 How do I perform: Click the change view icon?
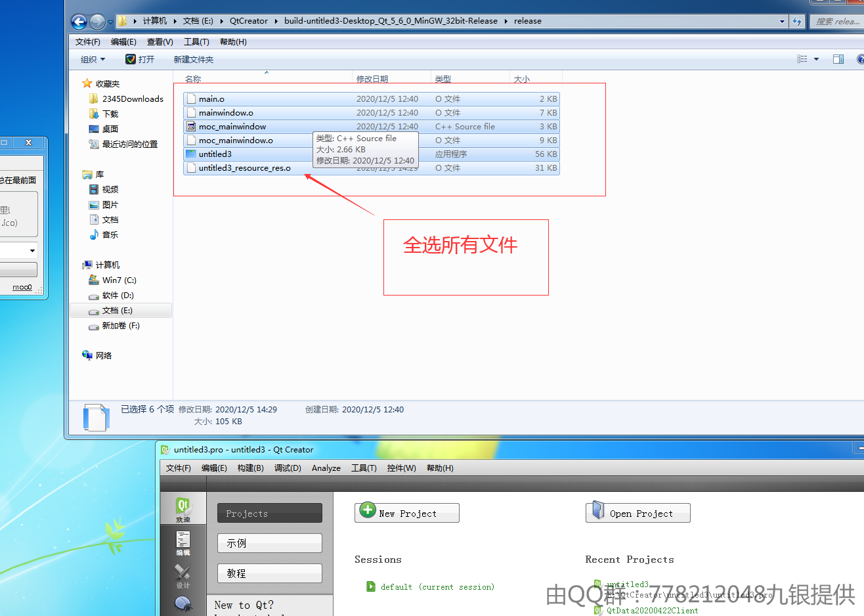(802, 59)
